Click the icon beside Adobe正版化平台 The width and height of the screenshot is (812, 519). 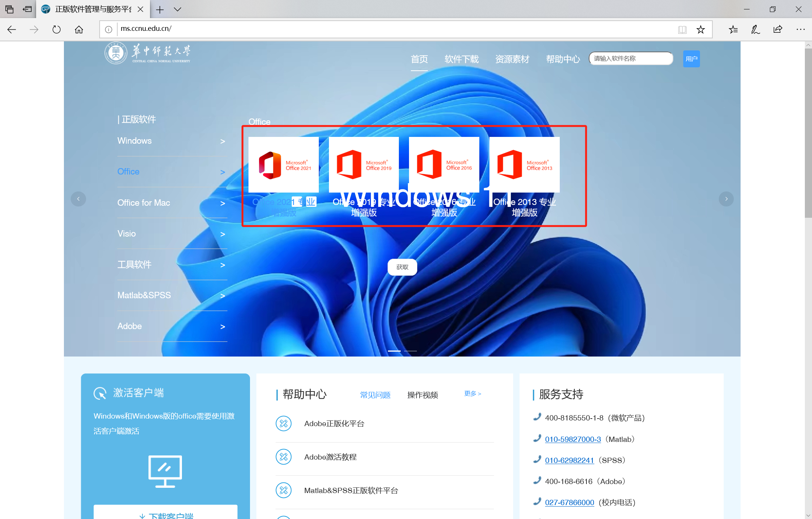coord(283,423)
